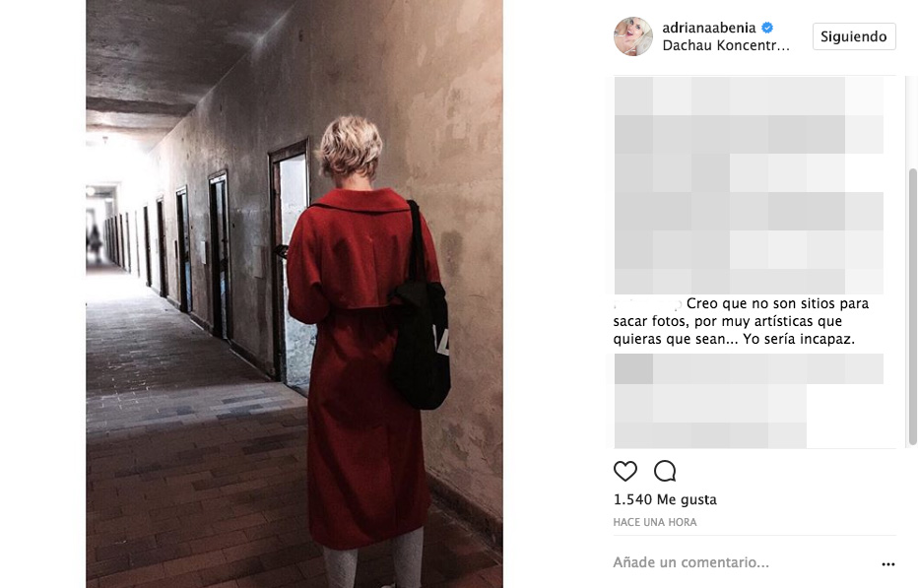Open the Dachau Koncentr... location link

coord(725,45)
